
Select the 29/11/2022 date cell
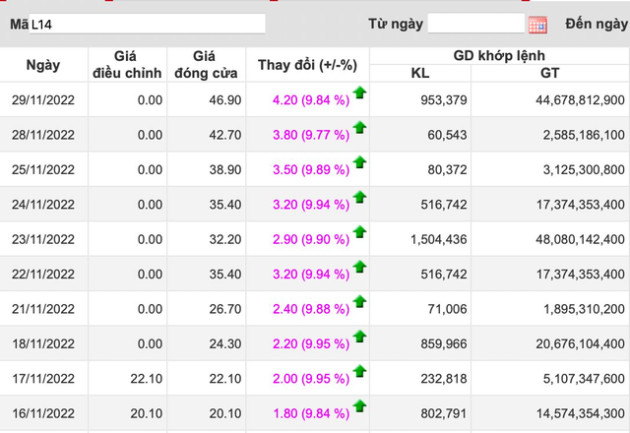coord(43,100)
